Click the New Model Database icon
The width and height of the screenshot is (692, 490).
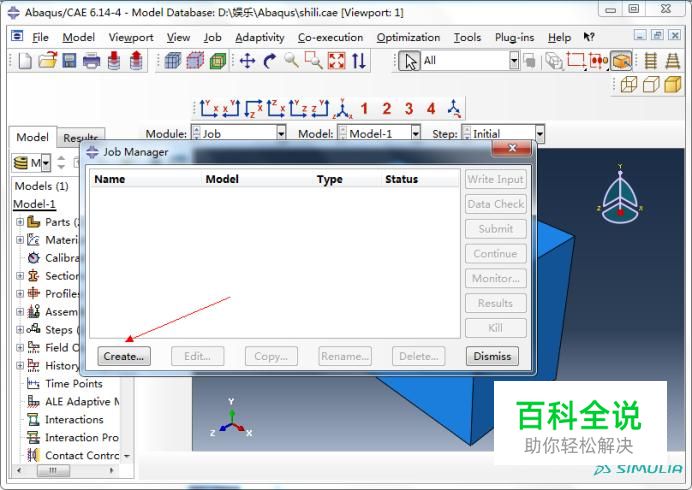[25, 60]
